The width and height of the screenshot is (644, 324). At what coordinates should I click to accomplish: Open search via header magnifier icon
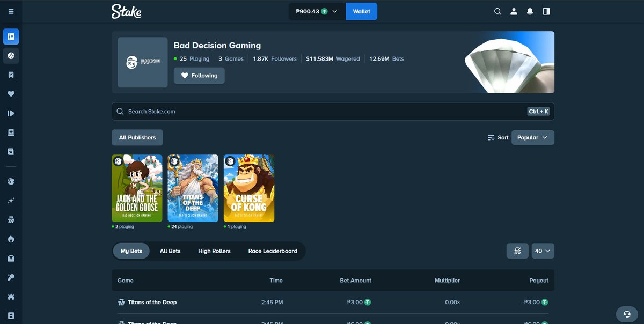click(497, 11)
